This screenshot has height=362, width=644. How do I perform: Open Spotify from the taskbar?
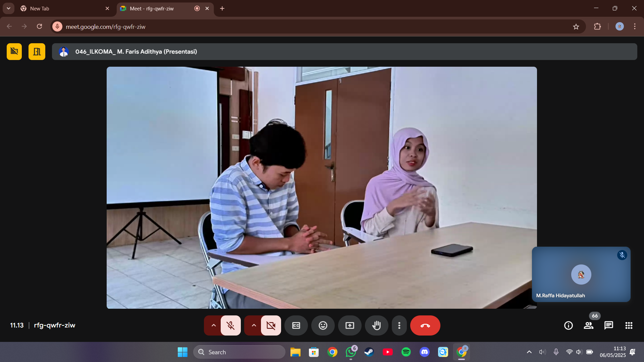(406, 352)
